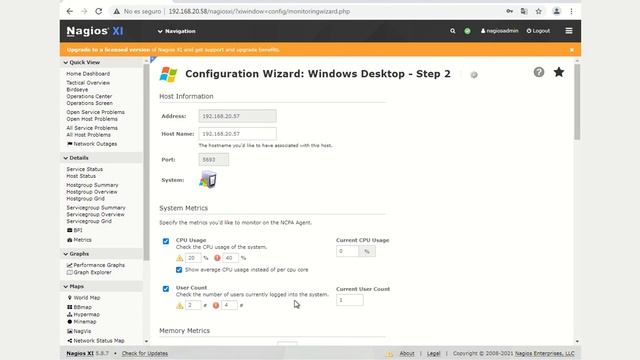
Task: Click the footer alert icon near About
Action: tap(389, 354)
